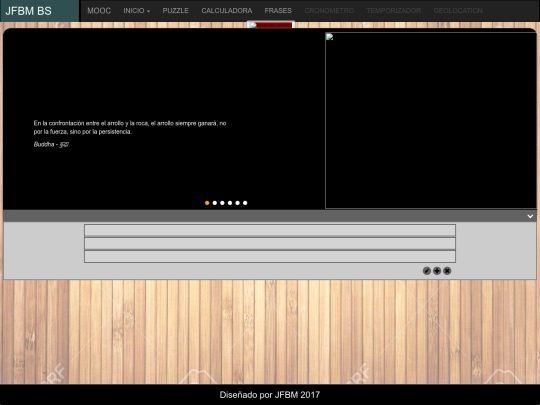Click the JFBM BS brand link

pos(29,11)
